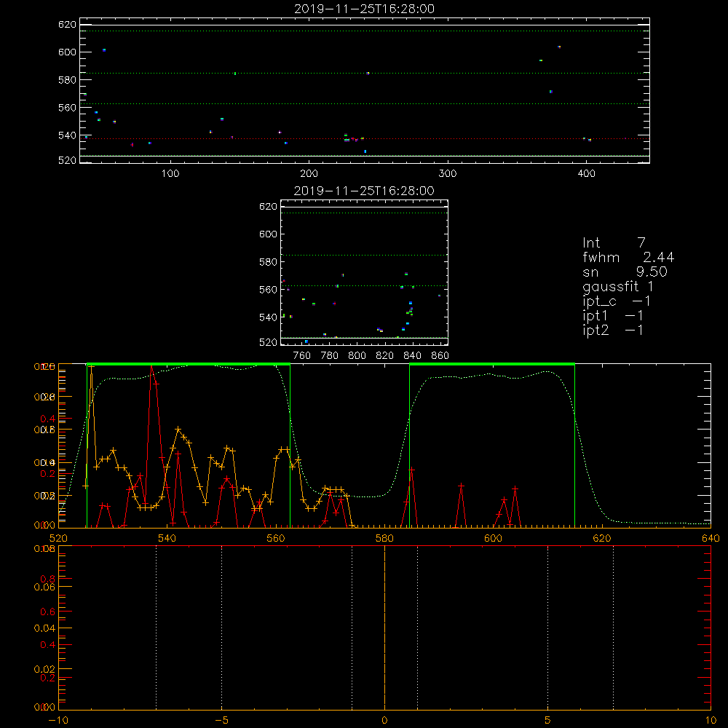Select the "ipt2 -1" readout line
Image resolution: width=728 pixels, height=728 pixels.
(613, 330)
